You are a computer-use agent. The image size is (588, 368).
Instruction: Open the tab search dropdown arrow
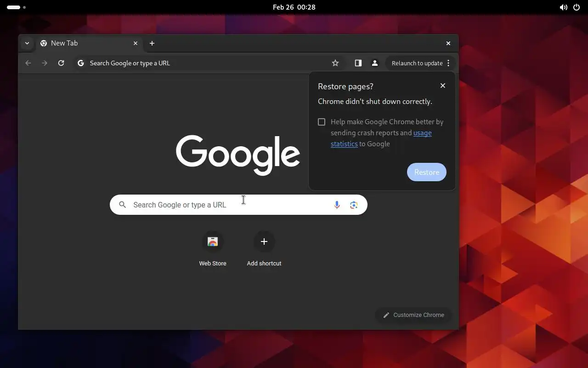click(x=27, y=43)
